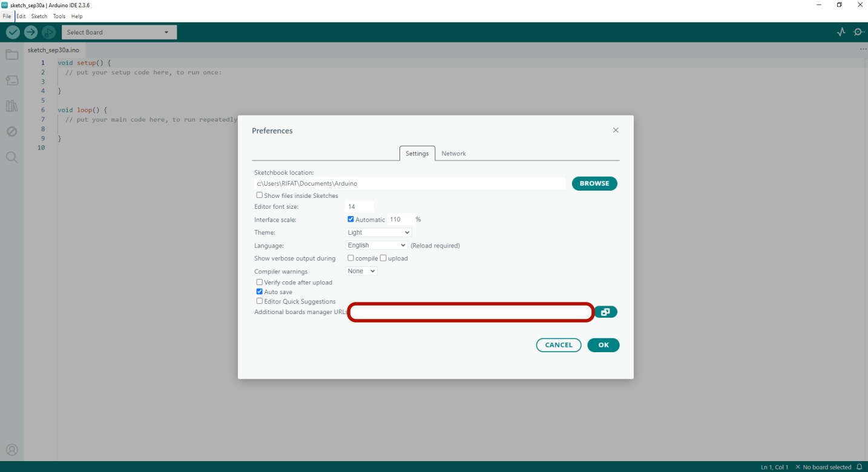Switch to the Network tab
The width and height of the screenshot is (868, 472).
(x=453, y=154)
